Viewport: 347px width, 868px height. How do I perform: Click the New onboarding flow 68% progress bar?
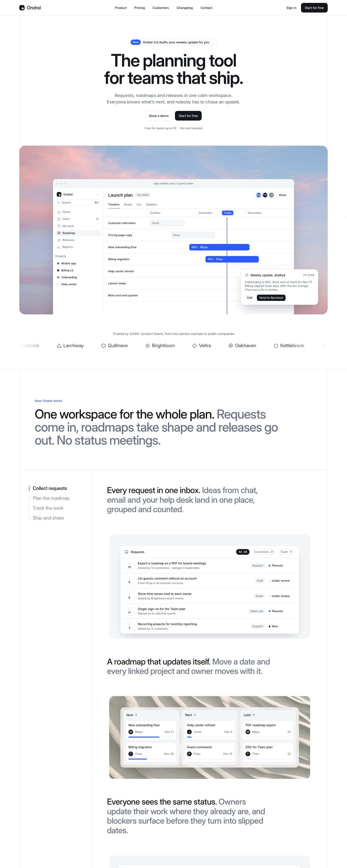click(219, 247)
